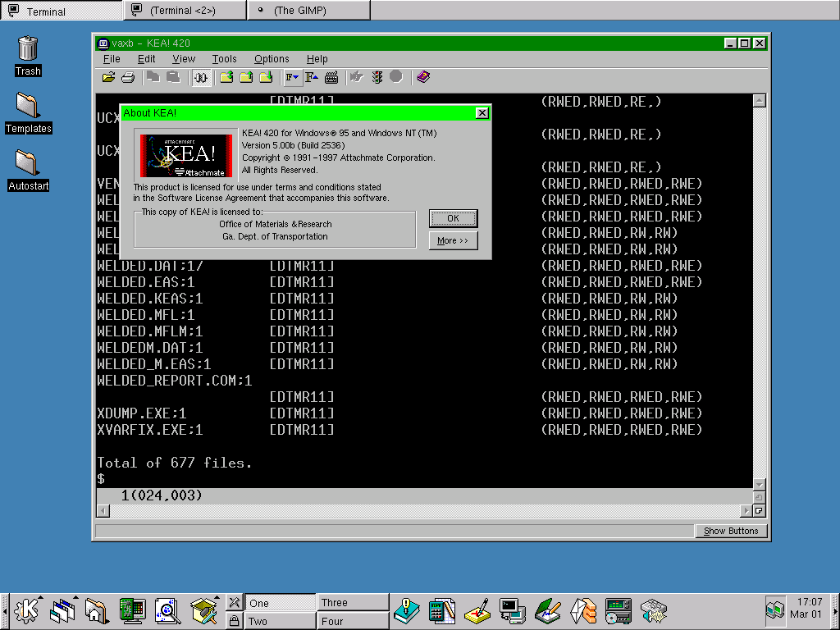Switch to virtual desktop Three
840x630 pixels.
click(353, 603)
